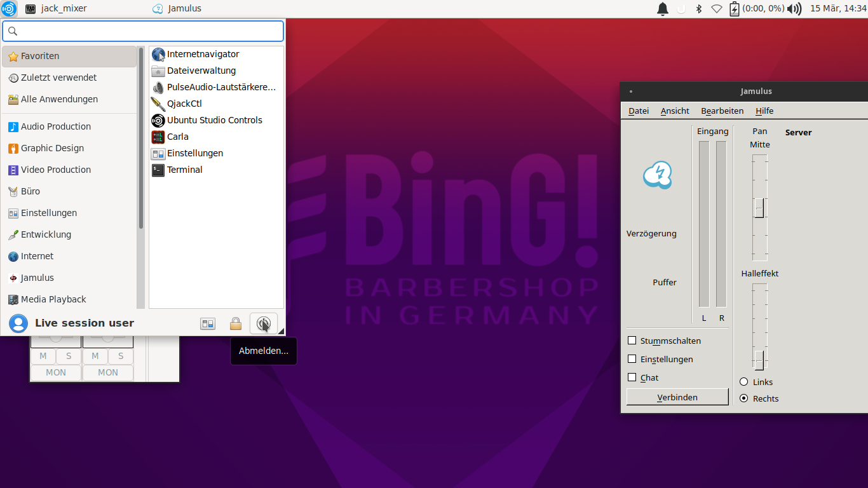
Task: Enable the Stummschalten checkbox
Action: (632, 341)
